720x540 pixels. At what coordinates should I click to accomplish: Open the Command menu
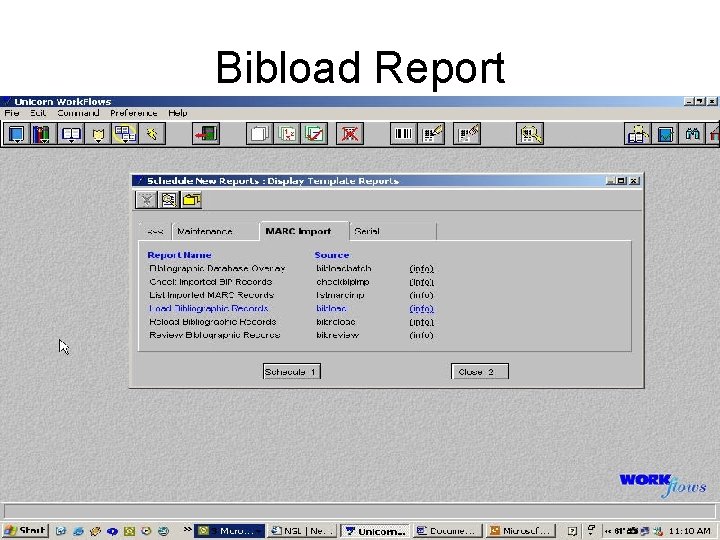tap(78, 113)
